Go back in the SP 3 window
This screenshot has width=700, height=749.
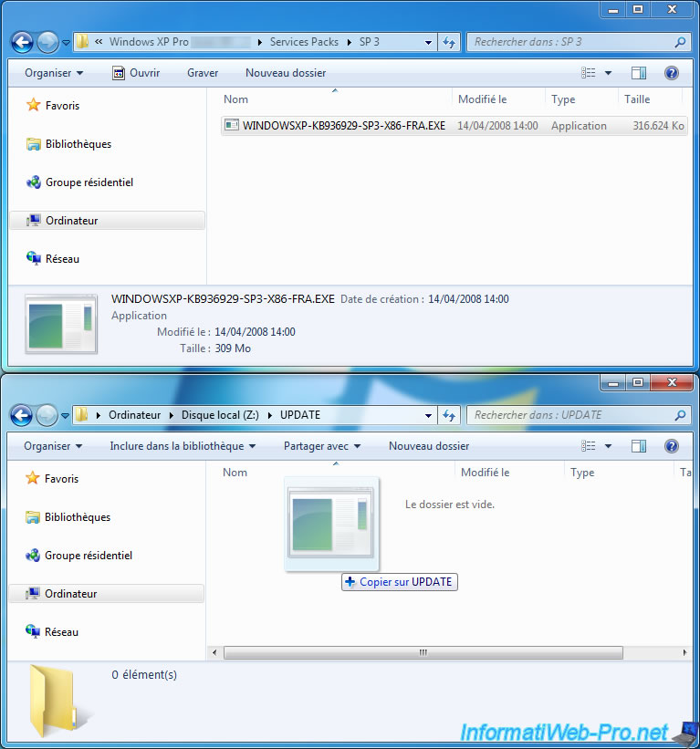(23, 42)
